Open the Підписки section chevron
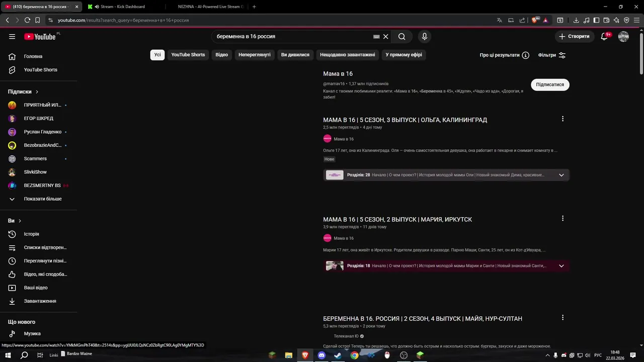This screenshot has width=644, height=362. [x=37, y=92]
